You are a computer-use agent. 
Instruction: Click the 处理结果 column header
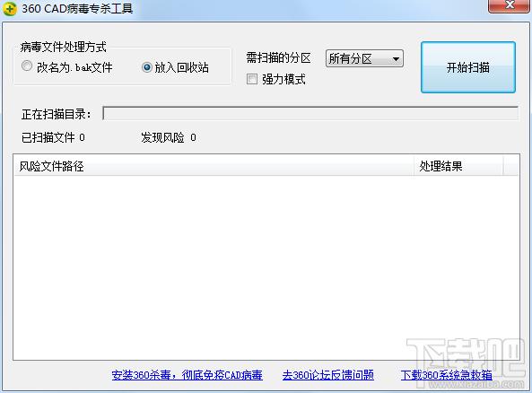tap(458, 166)
